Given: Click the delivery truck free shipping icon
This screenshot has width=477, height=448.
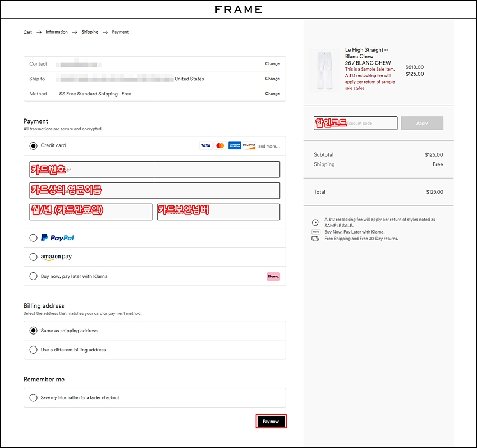Looking at the screenshot, I should tap(315, 239).
